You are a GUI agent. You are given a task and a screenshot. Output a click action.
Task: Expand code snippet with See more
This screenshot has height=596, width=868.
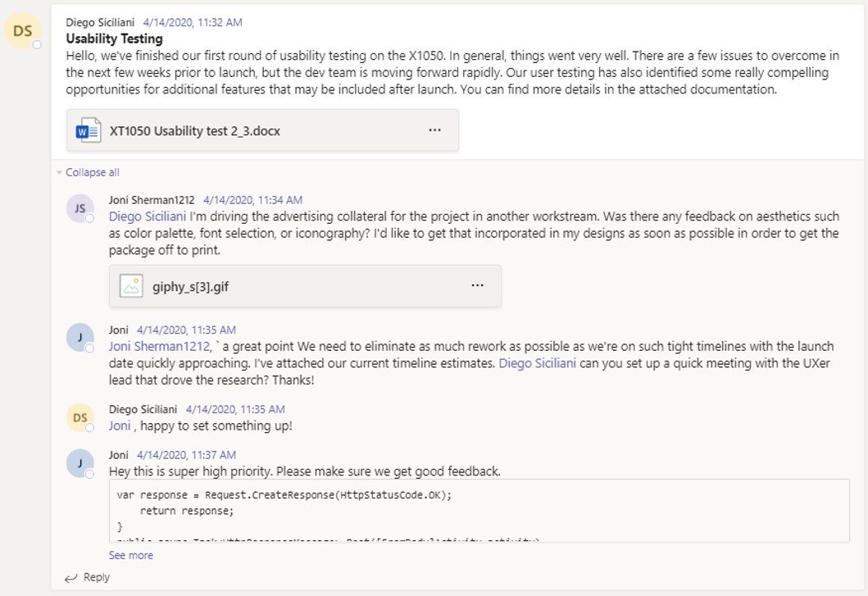[131, 555]
